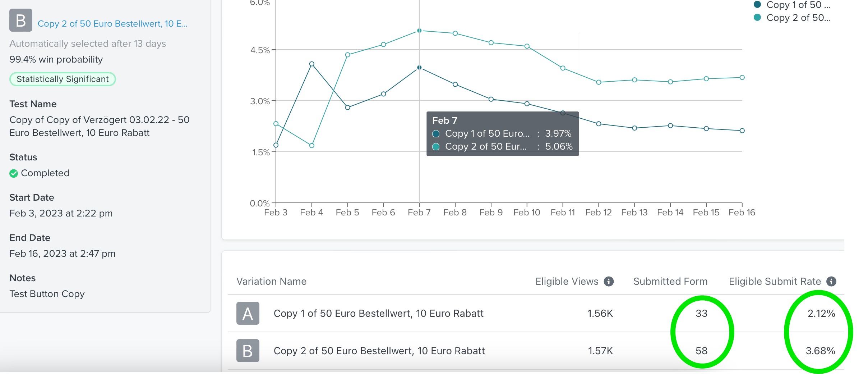The width and height of the screenshot is (868, 374).
Task: Select the Copy 1 of 50 Euro Bestellwert row
Action: [378, 313]
